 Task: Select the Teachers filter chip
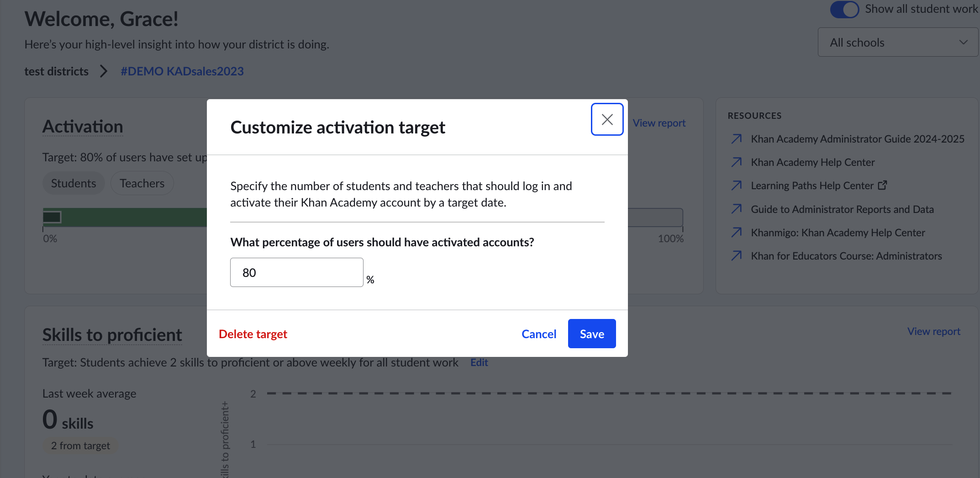(x=142, y=183)
